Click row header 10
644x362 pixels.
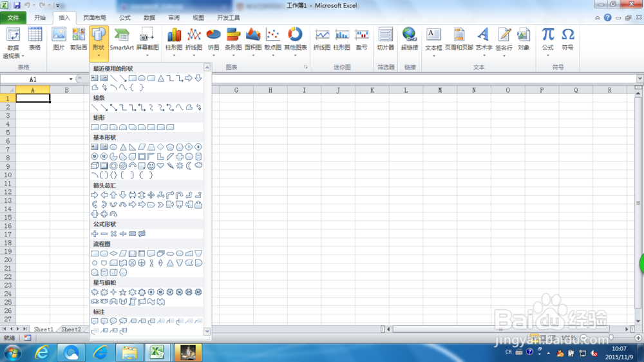click(x=8, y=175)
